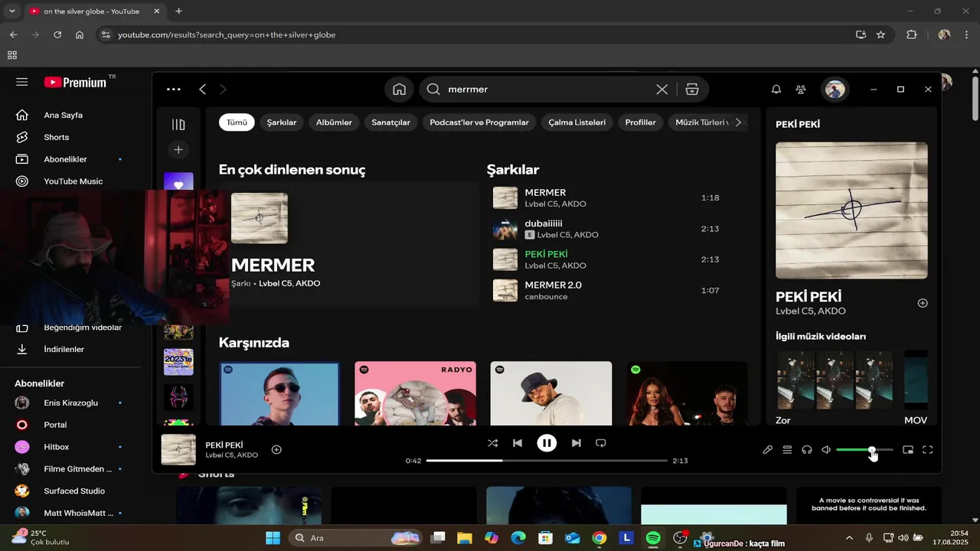Open RADYO card under Karşınızda
Image resolution: width=980 pixels, height=551 pixels.
click(x=415, y=393)
